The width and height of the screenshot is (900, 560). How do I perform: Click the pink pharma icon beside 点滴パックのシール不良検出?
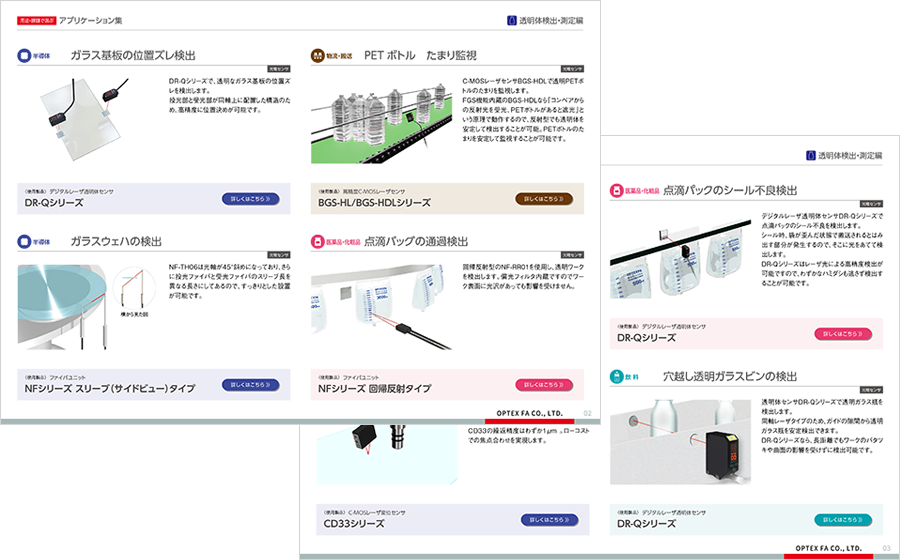click(616, 190)
